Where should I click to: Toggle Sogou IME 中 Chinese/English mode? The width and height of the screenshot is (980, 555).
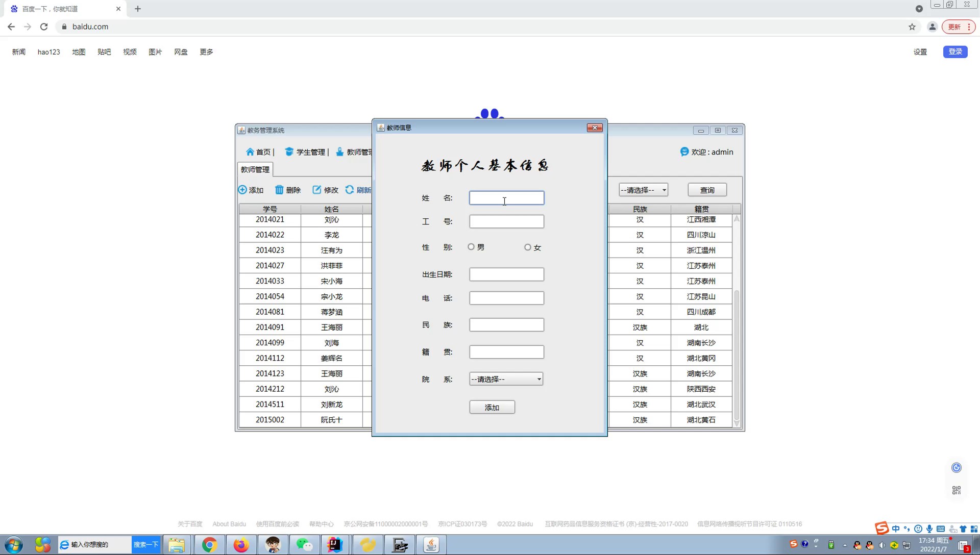click(x=896, y=529)
